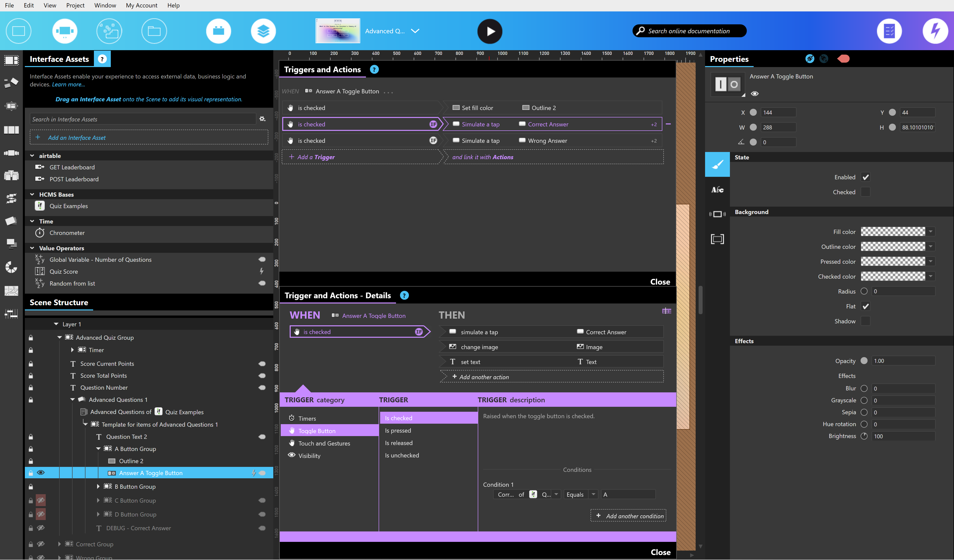
Task: Check the Shadow checkbox
Action: point(865,321)
